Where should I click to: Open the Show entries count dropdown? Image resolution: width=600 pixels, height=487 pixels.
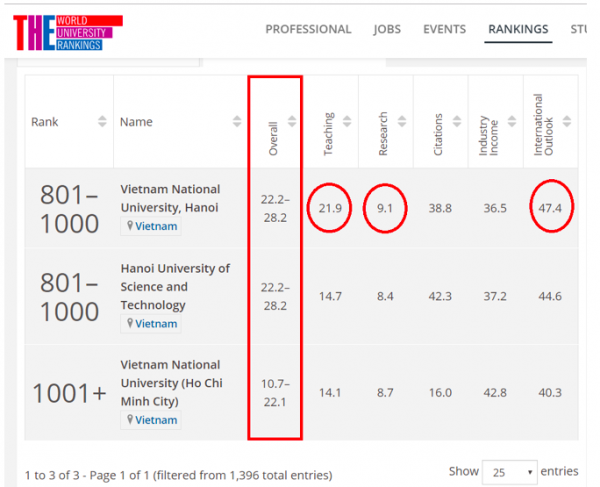click(x=509, y=472)
